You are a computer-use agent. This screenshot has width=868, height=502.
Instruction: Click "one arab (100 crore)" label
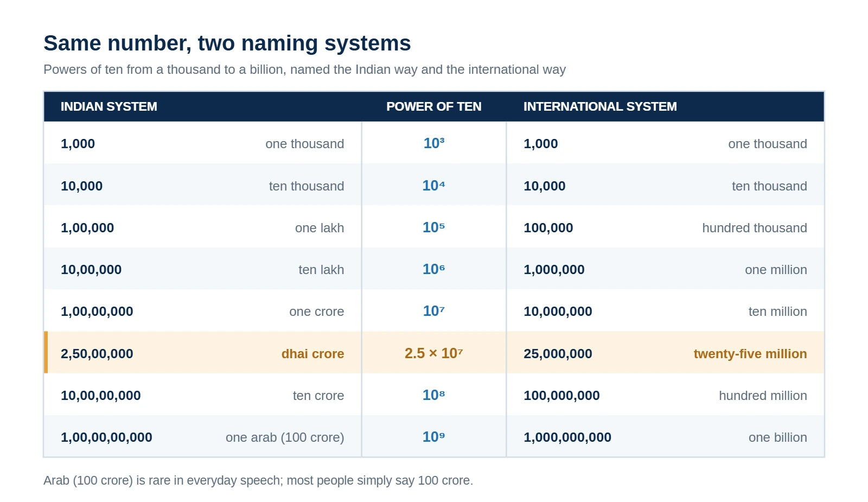click(285, 437)
